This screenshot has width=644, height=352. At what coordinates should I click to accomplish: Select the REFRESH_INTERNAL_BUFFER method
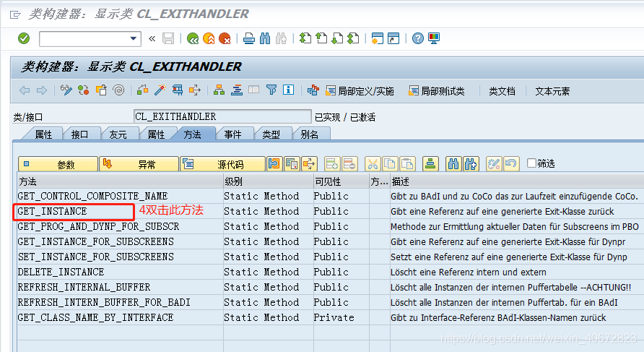coord(84,288)
